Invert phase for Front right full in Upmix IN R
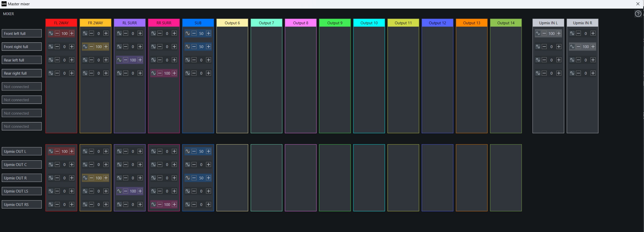 point(572,47)
